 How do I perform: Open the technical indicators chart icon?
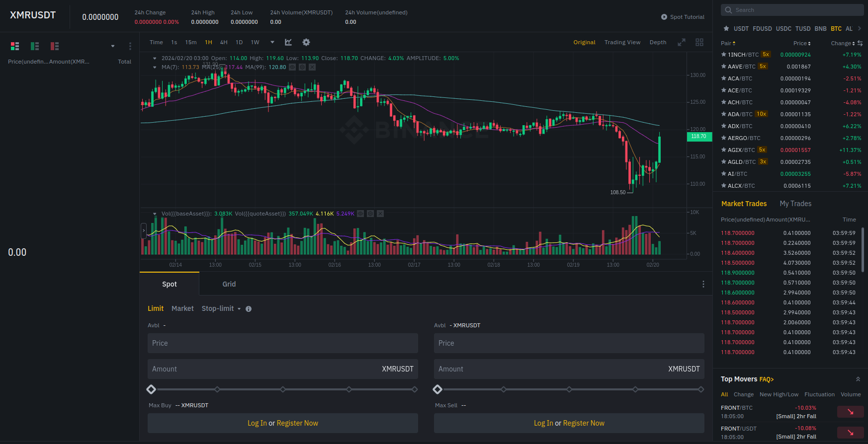pyautogui.click(x=288, y=42)
